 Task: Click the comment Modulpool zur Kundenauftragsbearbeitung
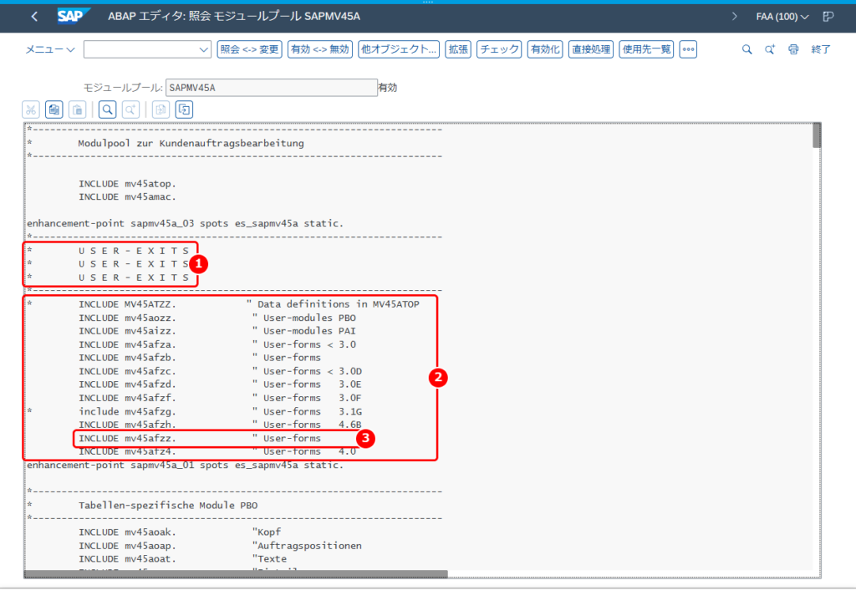(191, 144)
